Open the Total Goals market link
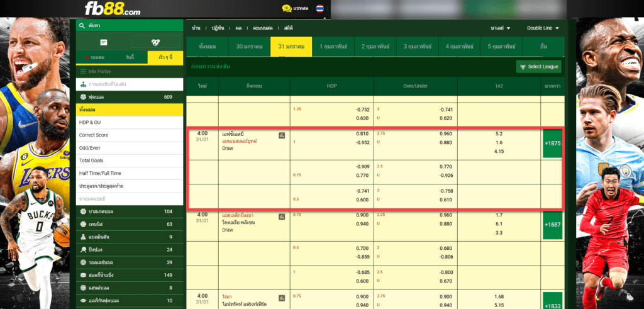644x309 pixels. click(x=130, y=160)
